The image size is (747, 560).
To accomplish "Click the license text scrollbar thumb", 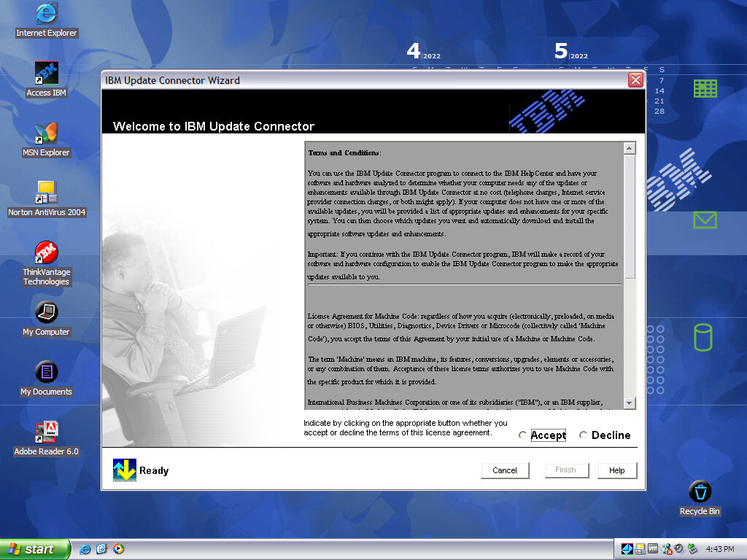I will [x=629, y=215].
